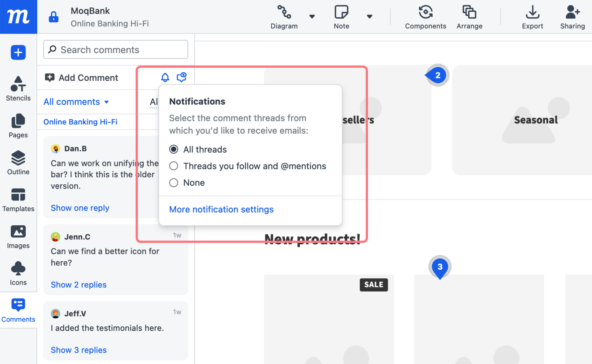Open the Export options
Viewport: 592px width, 364px height.
pyautogui.click(x=532, y=17)
